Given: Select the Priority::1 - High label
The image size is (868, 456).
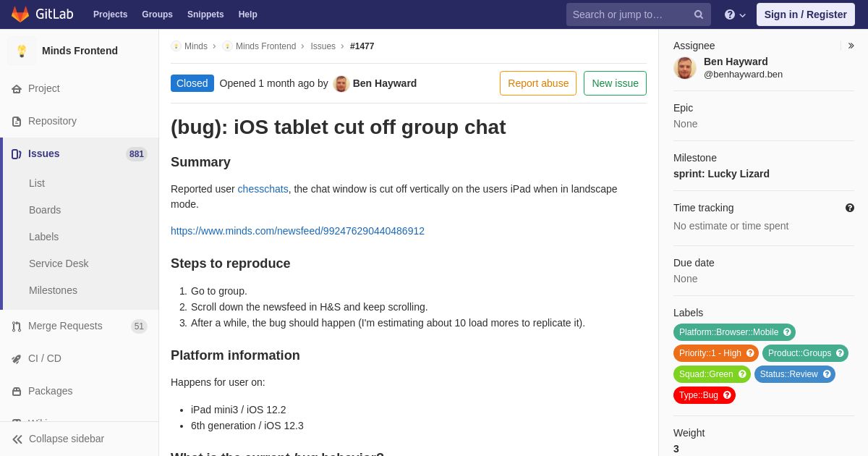Looking at the screenshot, I should (710, 353).
